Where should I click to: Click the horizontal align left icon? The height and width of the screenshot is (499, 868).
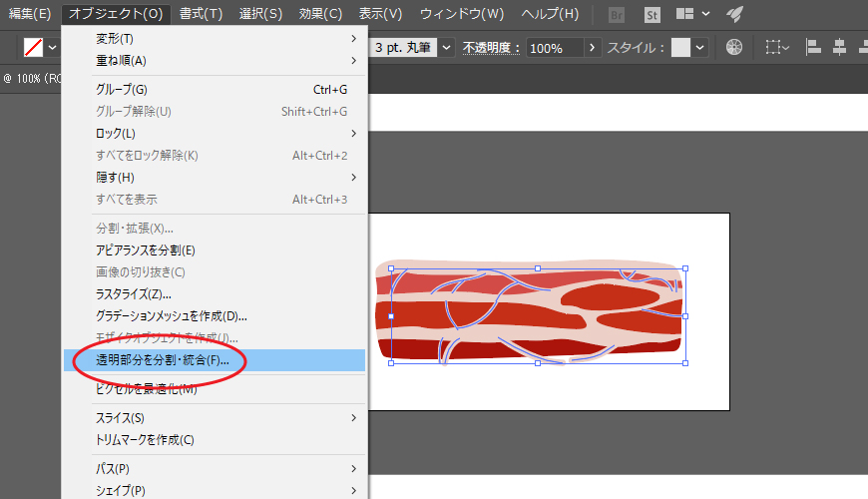[x=813, y=47]
